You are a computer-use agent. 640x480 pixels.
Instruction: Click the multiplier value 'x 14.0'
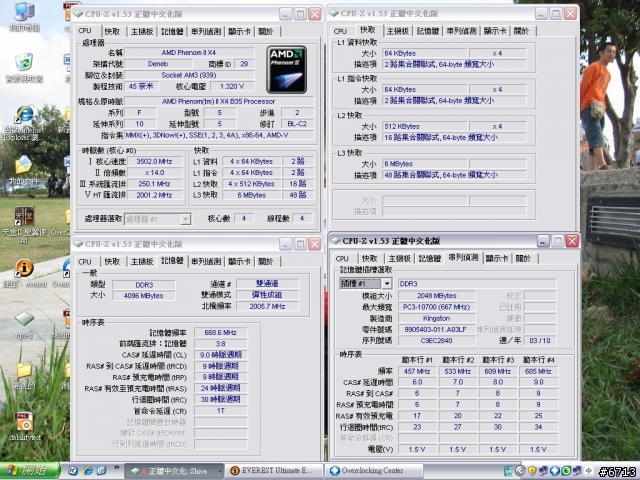coord(154,173)
